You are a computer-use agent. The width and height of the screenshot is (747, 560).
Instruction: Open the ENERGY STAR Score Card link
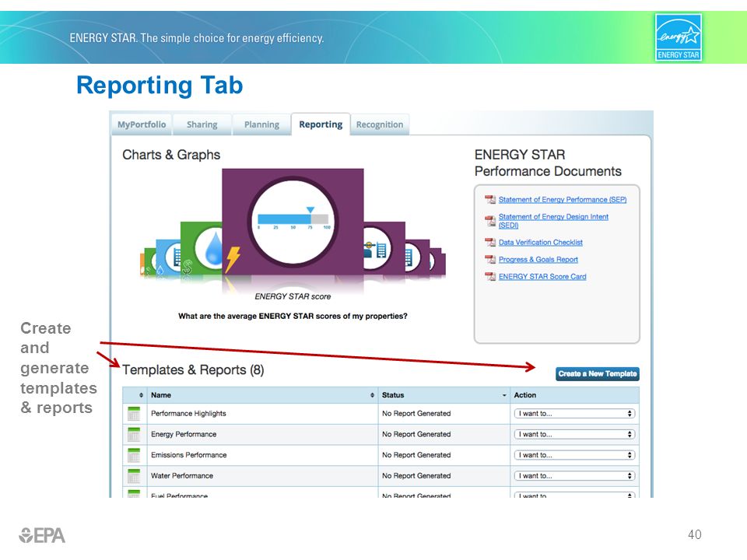coord(542,277)
